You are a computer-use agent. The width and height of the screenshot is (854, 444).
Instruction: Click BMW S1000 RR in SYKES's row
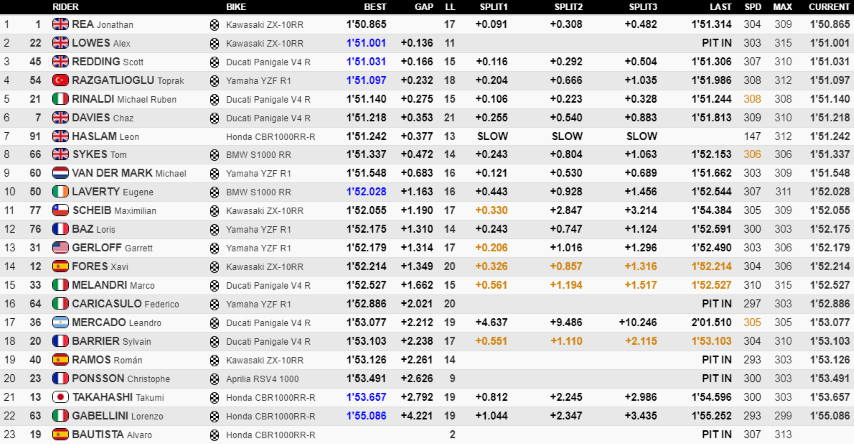pos(259,155)
